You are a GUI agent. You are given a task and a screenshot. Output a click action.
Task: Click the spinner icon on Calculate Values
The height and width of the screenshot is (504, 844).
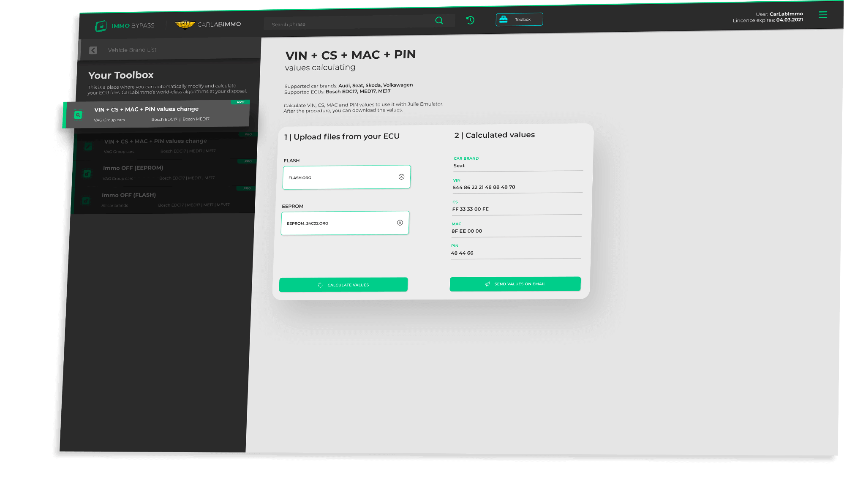[x=320, y=285]
